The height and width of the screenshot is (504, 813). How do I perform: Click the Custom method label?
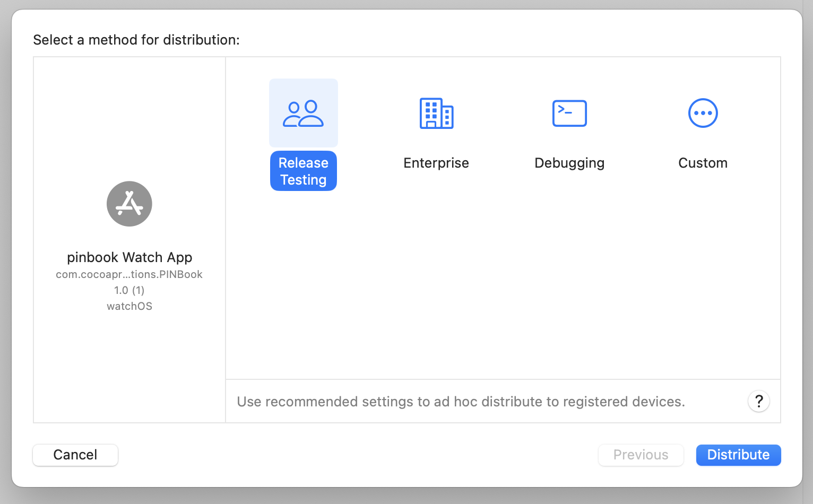point(703,163)
